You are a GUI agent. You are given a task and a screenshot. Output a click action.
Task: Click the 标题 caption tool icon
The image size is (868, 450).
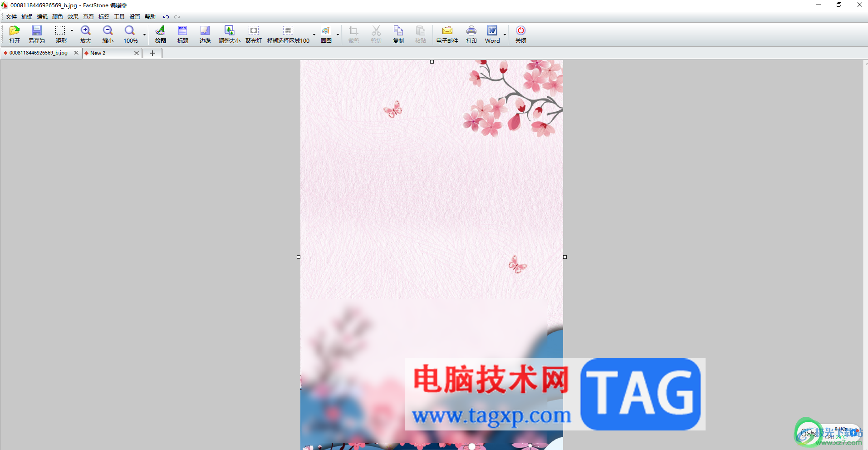(183, 35)
